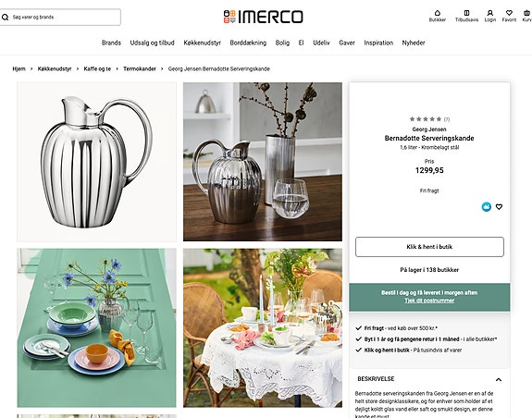Open the Køkkenudstyr menu
Screen dimensions: 532x418
click(x=203, y=43)
